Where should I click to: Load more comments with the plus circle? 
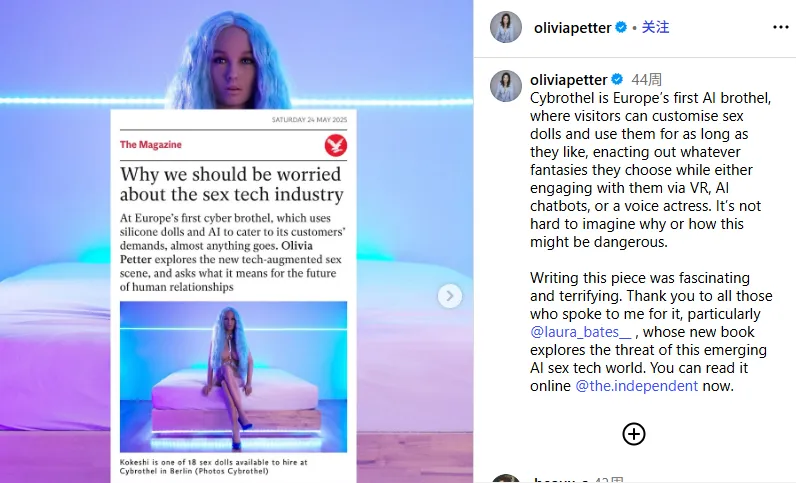(x=634, y=434)
